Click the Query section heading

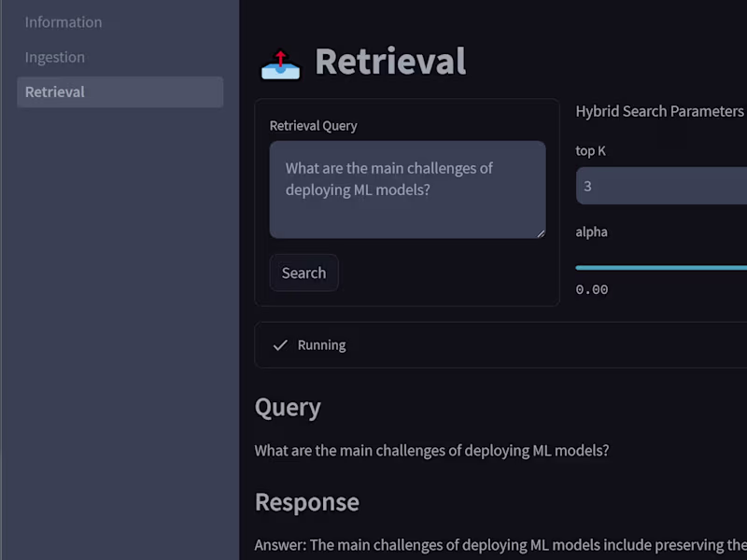pos(288,408)
